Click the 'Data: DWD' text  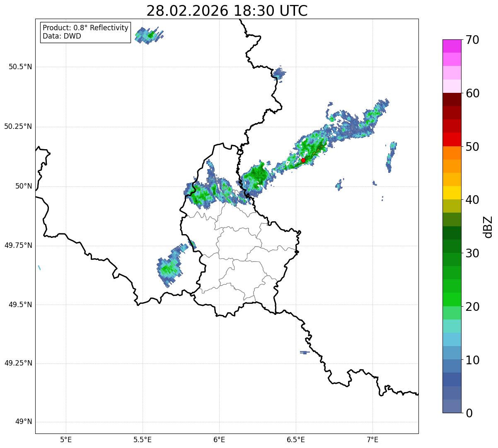[x=62, y=36]
